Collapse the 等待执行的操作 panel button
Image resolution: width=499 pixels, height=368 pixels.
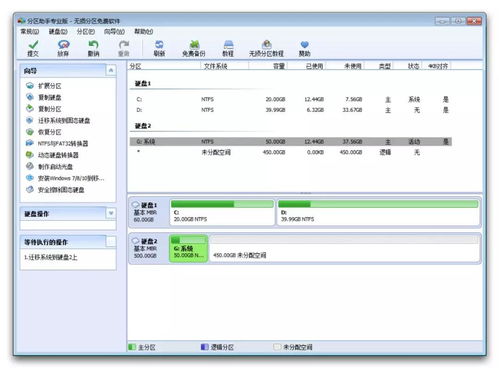click(111, 242)
